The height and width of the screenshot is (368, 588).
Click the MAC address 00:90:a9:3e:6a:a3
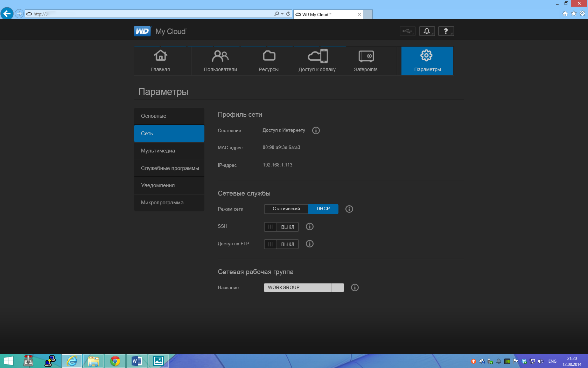(281, 148)
